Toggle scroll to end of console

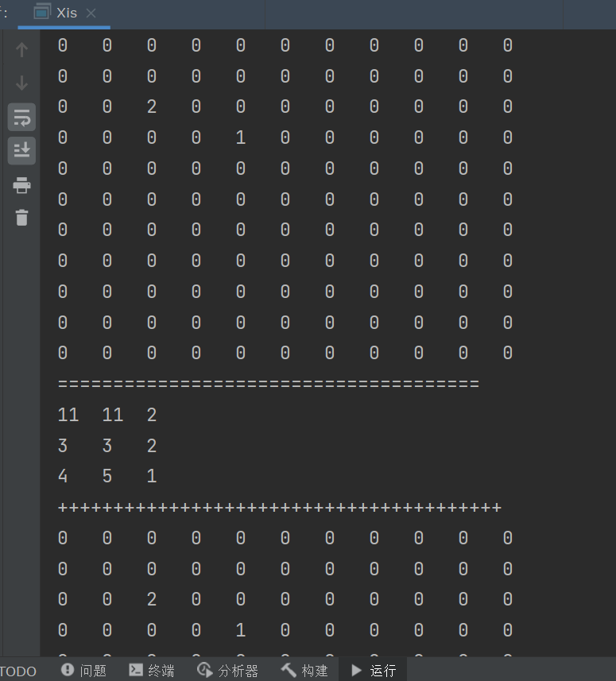pyautogui.click(x=21, y=150)
